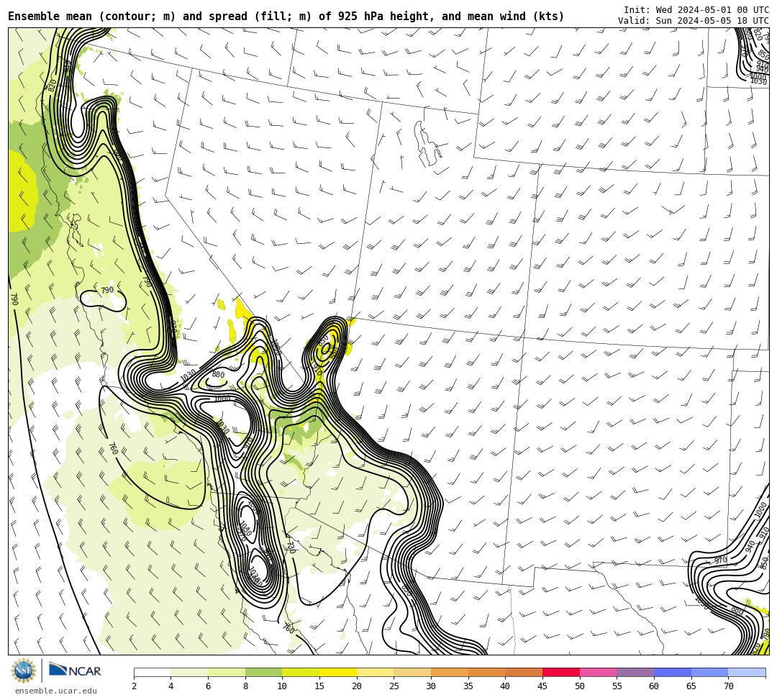Click colorbar tick label '55'
The width and height of the screenshot is (777, 700).
(617, 686)
